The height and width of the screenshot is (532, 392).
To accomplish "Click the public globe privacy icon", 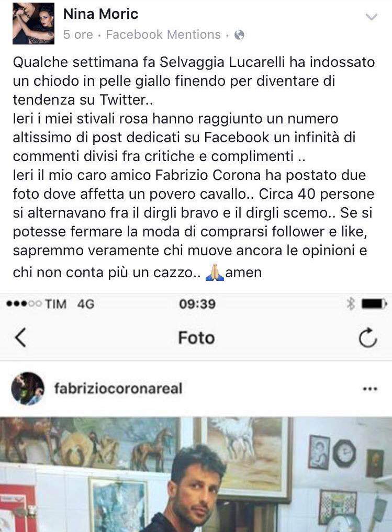I will pos(239,35).
